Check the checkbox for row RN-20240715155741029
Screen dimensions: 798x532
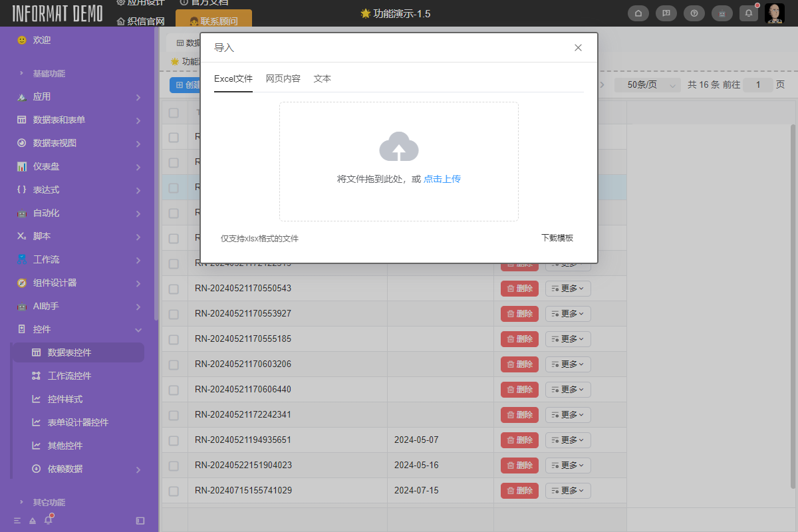tap(174, 490)
